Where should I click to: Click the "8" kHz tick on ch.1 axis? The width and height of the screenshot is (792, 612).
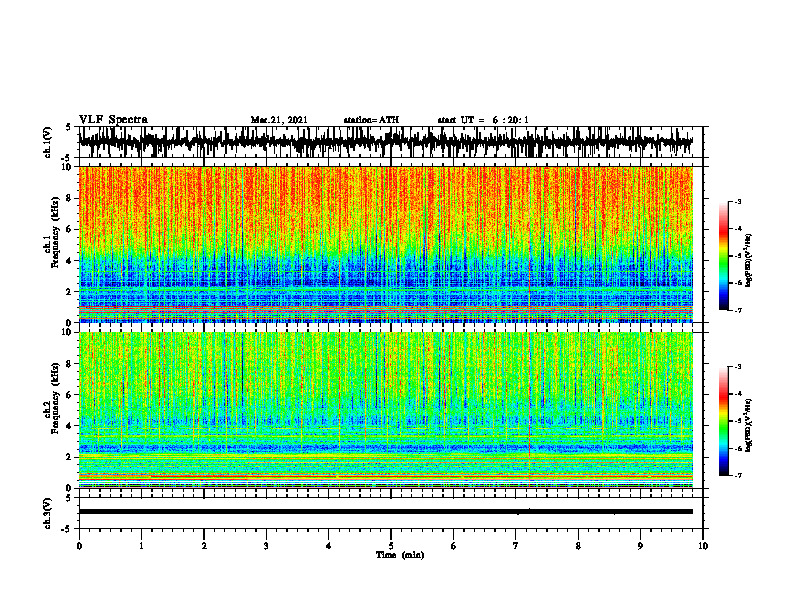click(x=70, y=198)
